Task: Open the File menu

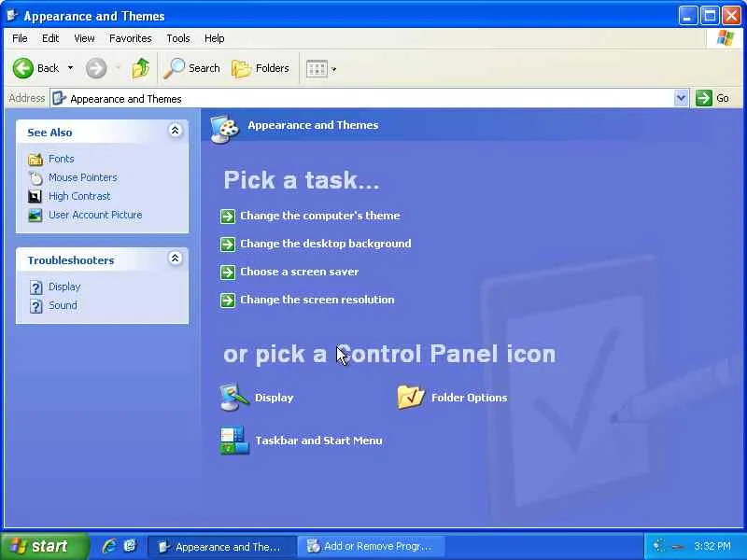Action: 20,38
